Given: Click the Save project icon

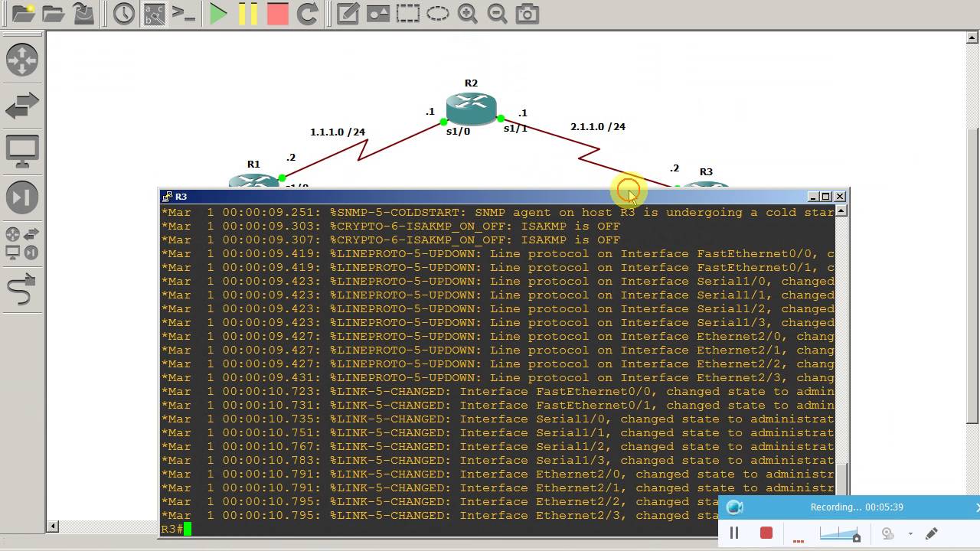Looking at the screenshot, I should [83, 13].
